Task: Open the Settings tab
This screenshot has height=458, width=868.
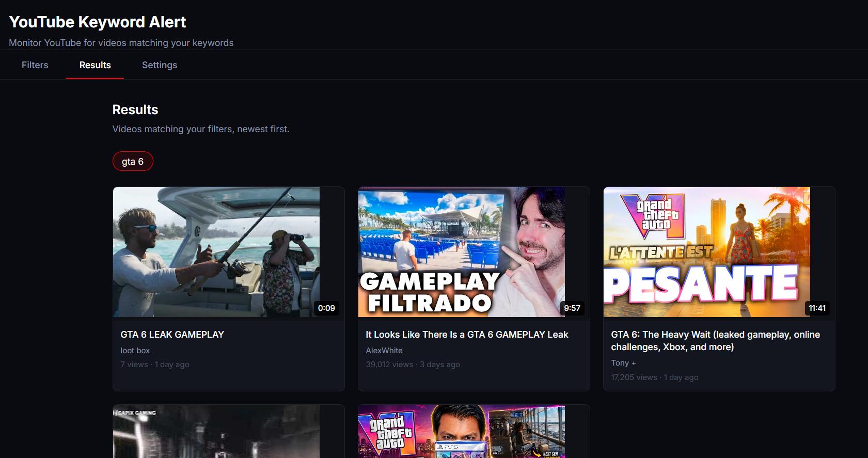Action: pyautogui.click(x=160, y=65)
